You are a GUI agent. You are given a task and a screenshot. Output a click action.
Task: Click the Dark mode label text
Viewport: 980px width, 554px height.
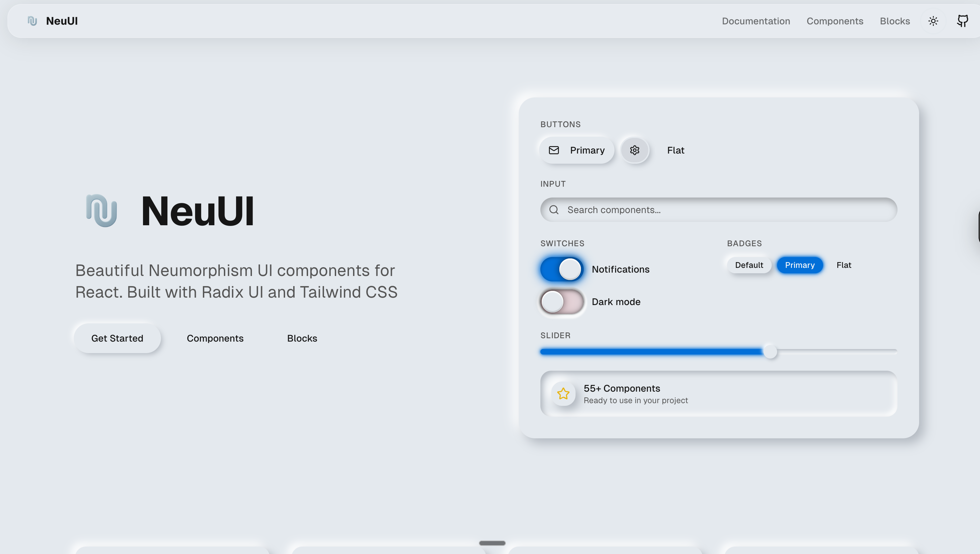pyautogui.click(x=616, y=302)
